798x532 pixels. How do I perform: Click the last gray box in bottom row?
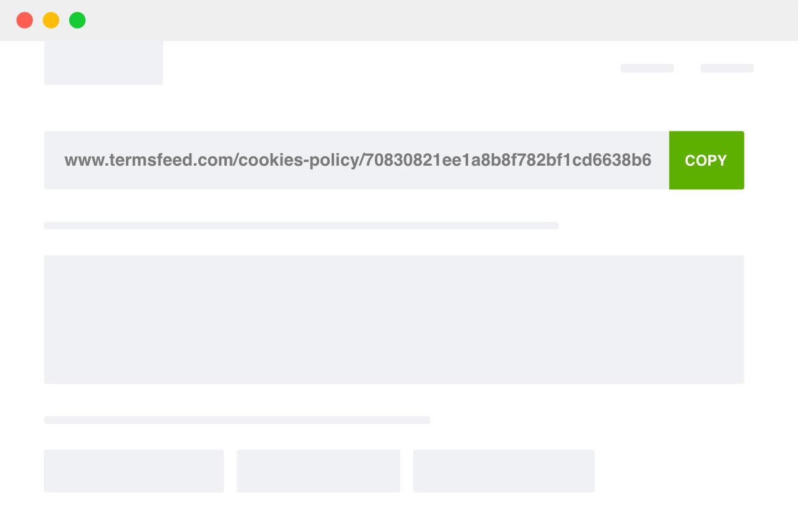tap(504, 471)
